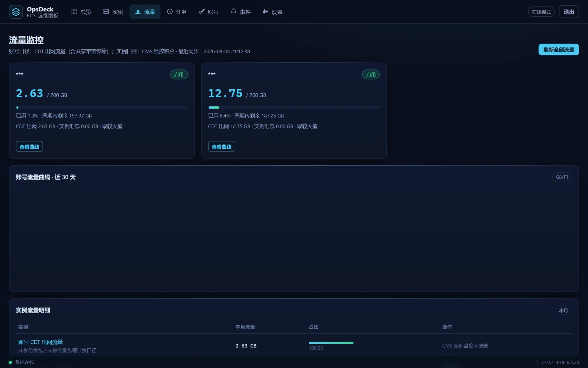Click the 启用 badge on the 2.63 card
Image resolution: width=588 pixels, height=368 pixels.
coord(179,75)
